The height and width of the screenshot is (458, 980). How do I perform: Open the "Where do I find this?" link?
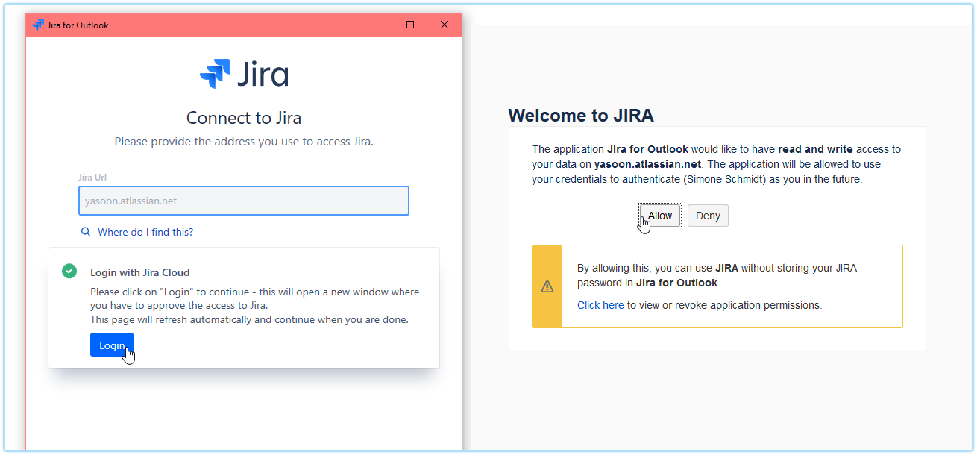(145, 232)
